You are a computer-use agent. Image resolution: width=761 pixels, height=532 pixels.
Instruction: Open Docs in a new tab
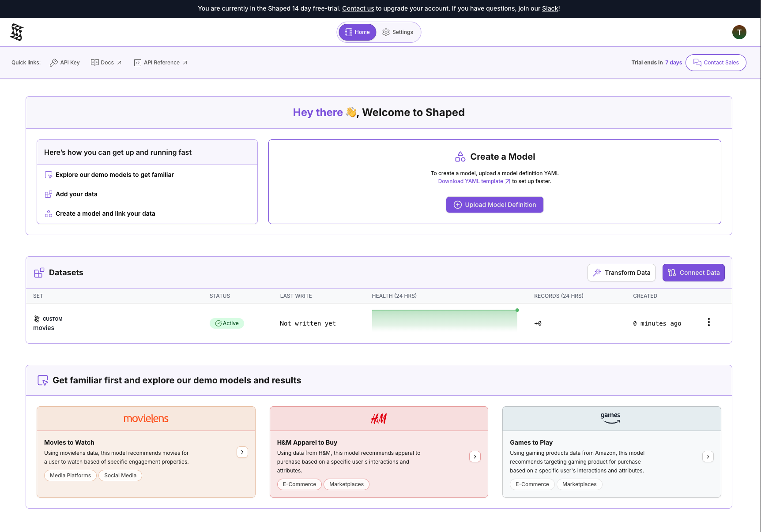tap(106, 63)
